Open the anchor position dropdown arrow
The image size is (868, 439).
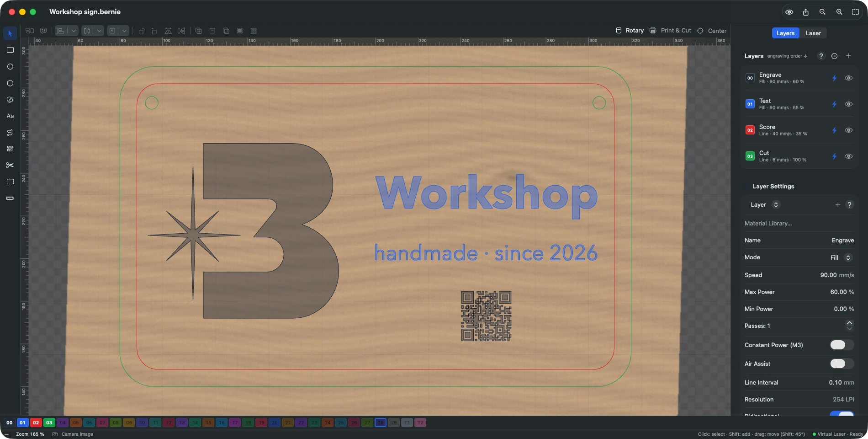(124, 31)
